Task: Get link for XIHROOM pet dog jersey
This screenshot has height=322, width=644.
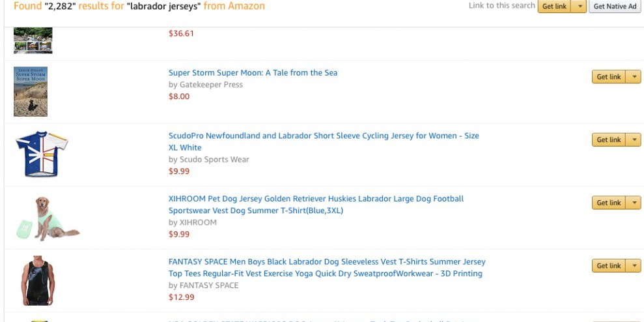Action: [609, 203]
